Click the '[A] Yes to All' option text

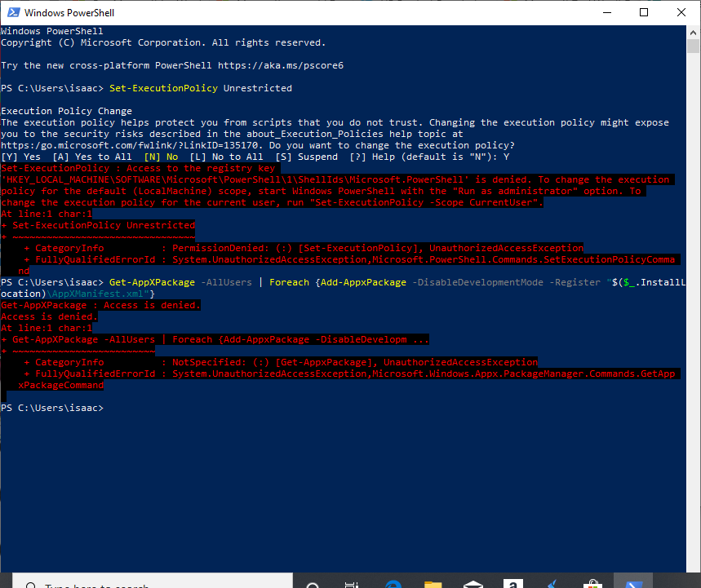(92, 157)
